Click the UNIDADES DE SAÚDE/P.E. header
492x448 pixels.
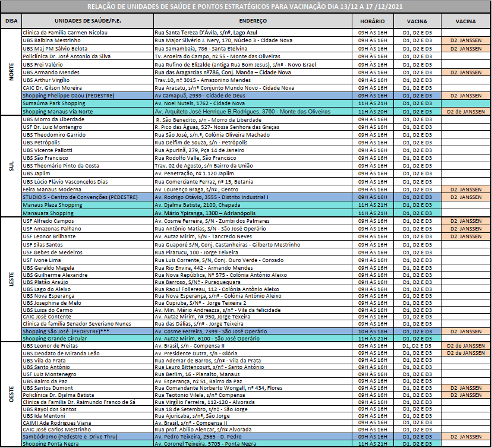(x=87, y=21)
